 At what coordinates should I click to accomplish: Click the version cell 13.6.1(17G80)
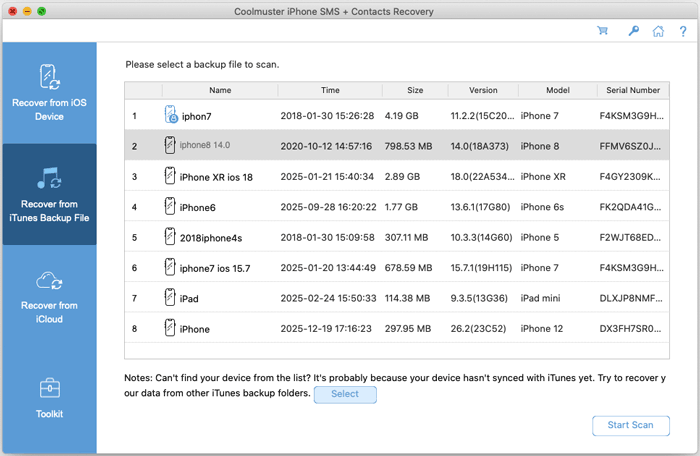(x=480, y=207)
